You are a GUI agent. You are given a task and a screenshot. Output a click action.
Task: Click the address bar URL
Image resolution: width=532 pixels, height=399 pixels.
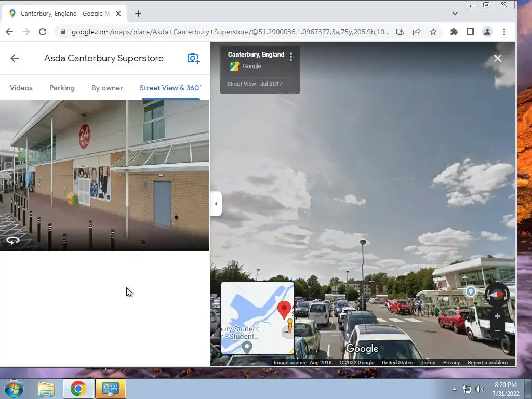coord(230,32)
